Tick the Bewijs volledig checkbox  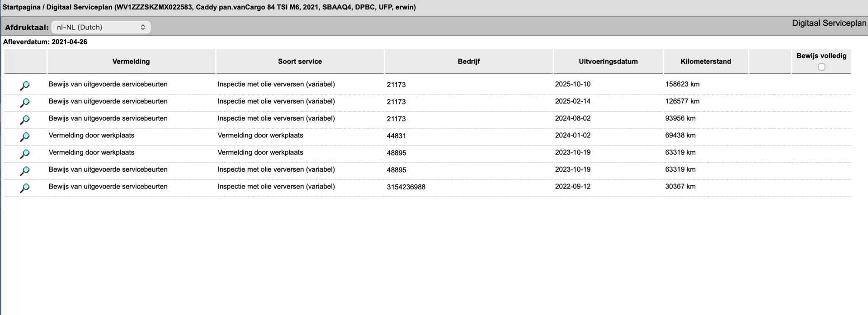click(x=821, y=67)
